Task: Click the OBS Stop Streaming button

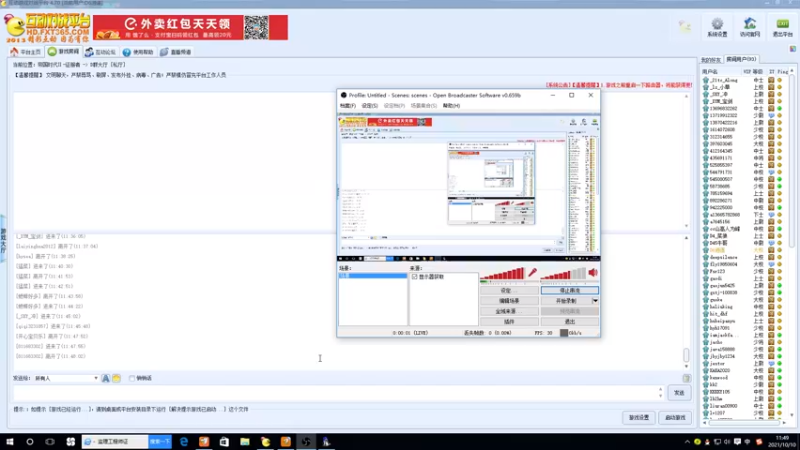Action: pyautogui.click(x=569, y=290)
